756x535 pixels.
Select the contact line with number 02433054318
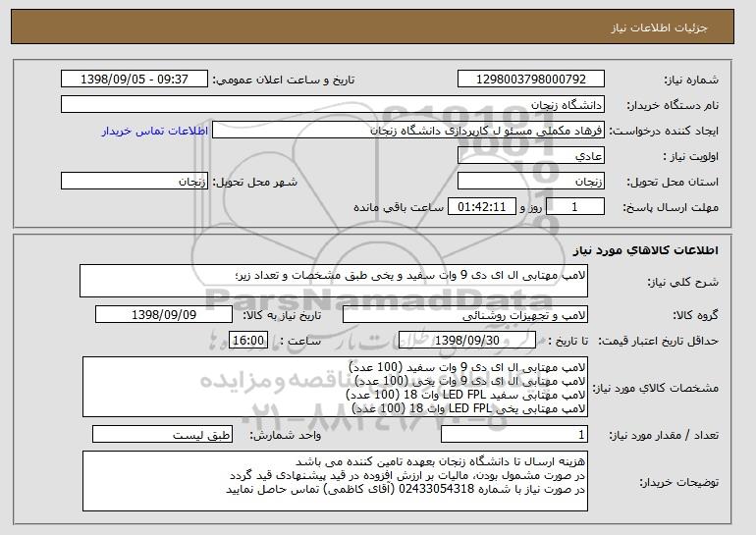coord(405,489)
